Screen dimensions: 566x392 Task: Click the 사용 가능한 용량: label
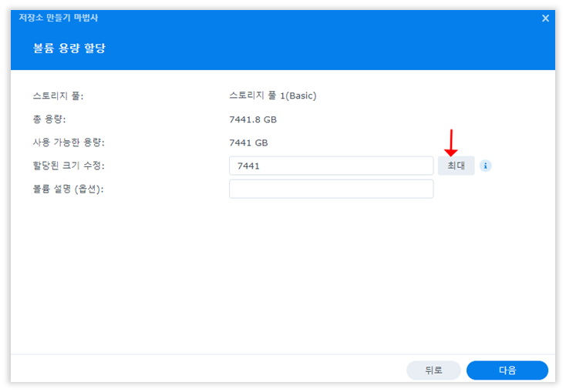69,142
